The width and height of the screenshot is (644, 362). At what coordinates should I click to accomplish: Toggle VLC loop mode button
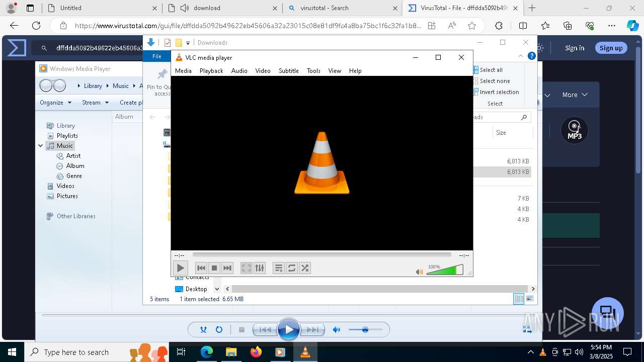point(291,268)
